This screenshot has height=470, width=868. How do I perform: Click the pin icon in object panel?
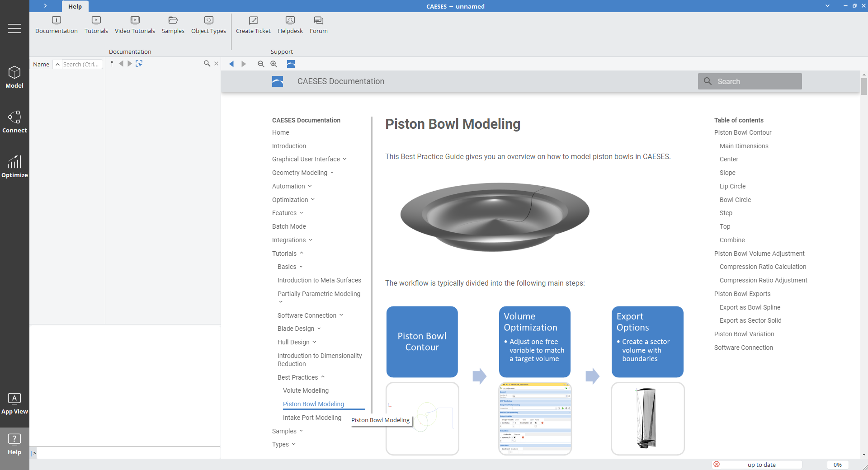click(112, 64)
